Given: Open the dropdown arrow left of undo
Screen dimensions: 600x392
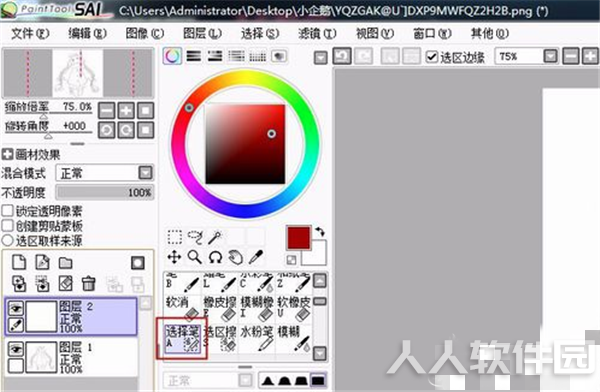Looking at the screenshot, I should pos(321,58).
